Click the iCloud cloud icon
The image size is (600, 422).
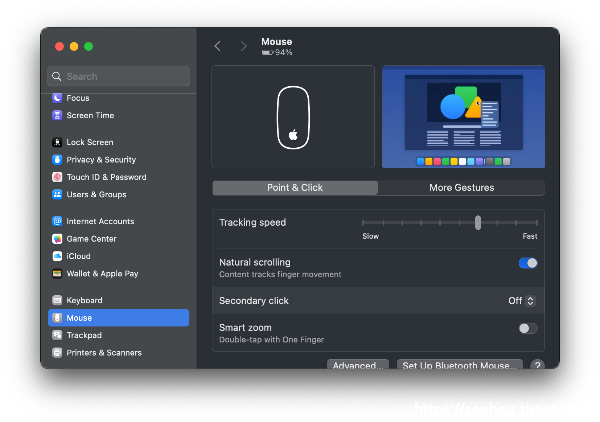click(57, 256)
